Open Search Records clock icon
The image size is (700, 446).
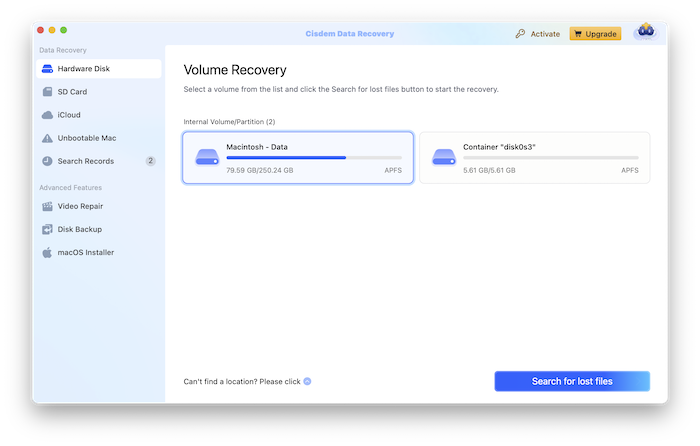[x=47, y=161]
